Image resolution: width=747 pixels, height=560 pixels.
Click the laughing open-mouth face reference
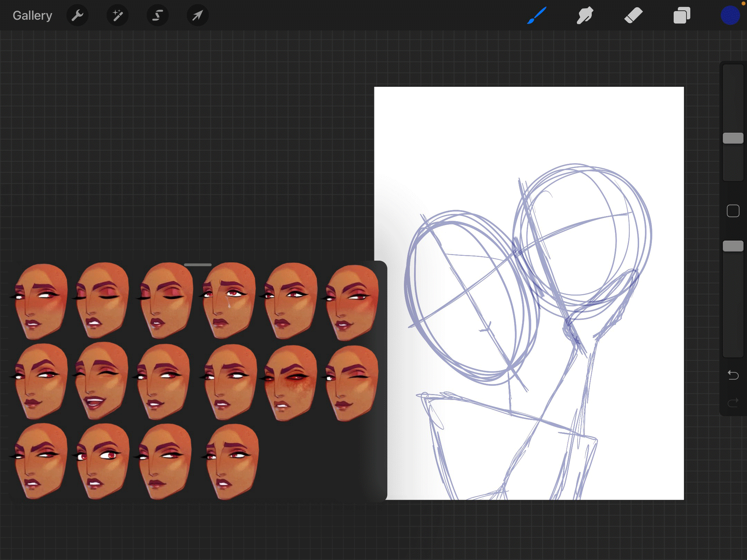coord(101,380)
